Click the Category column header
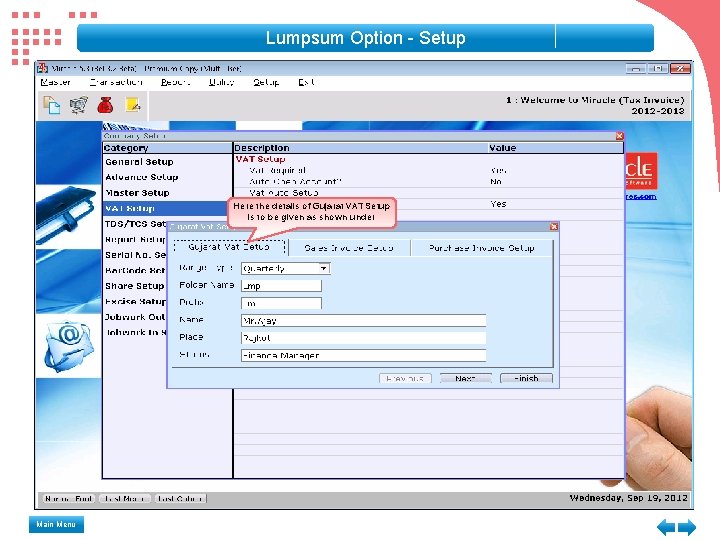Viewport: 720px width, 540px height. 168,148
